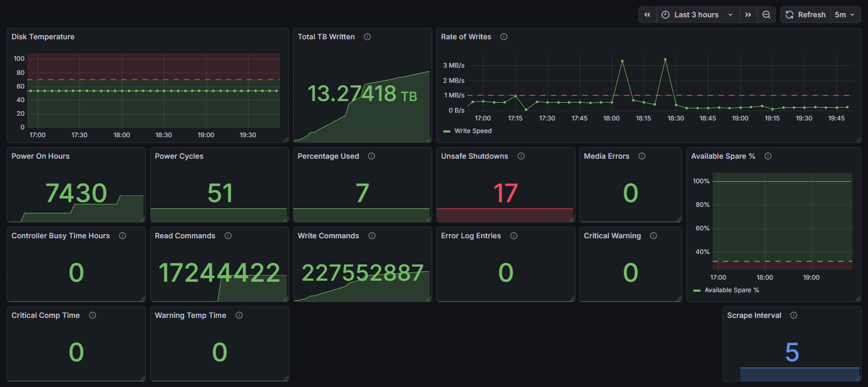Click resize handle of Rate of Writes panel
The width and height of the screenshot is (868, 387).
pos(858,139)
